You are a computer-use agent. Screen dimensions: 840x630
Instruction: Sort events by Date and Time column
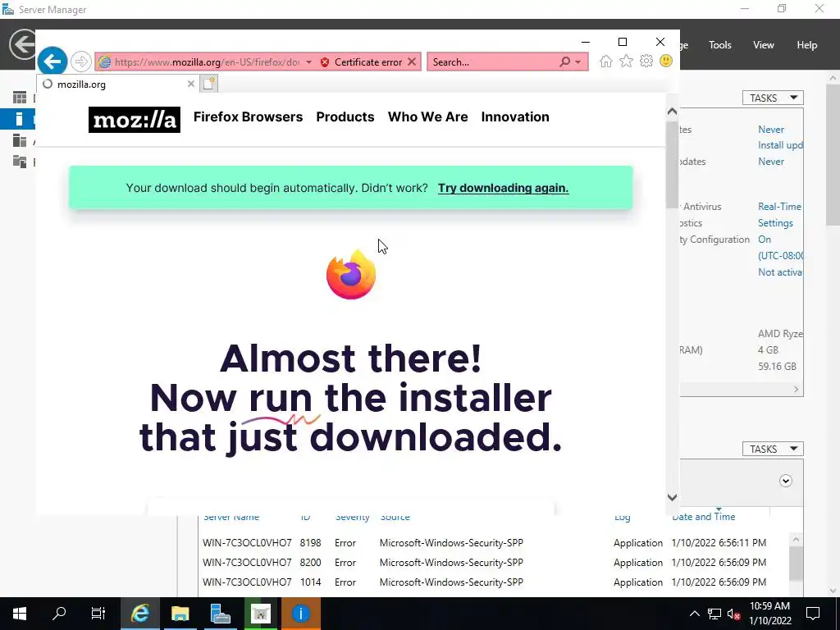(x=703, y=517)
